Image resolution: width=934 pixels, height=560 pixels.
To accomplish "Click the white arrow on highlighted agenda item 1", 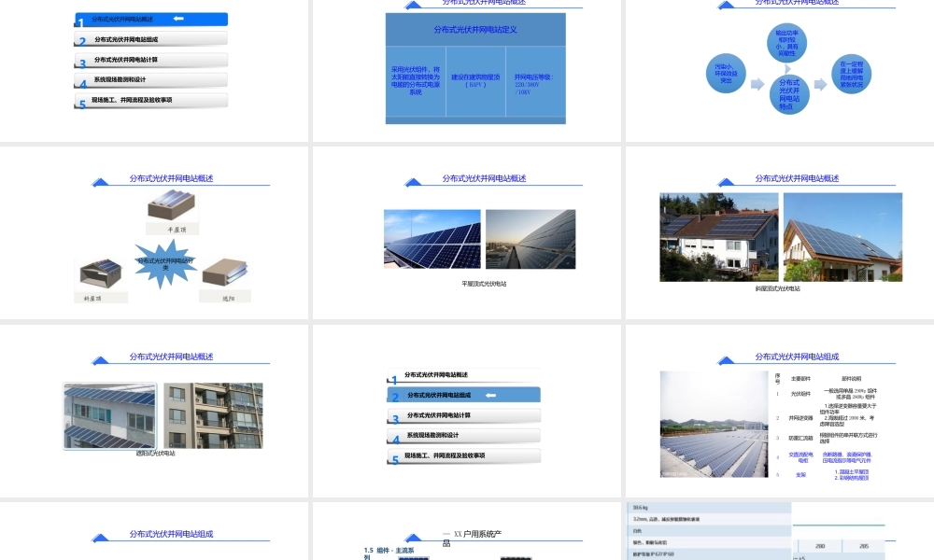I will [x=178, y=19].
